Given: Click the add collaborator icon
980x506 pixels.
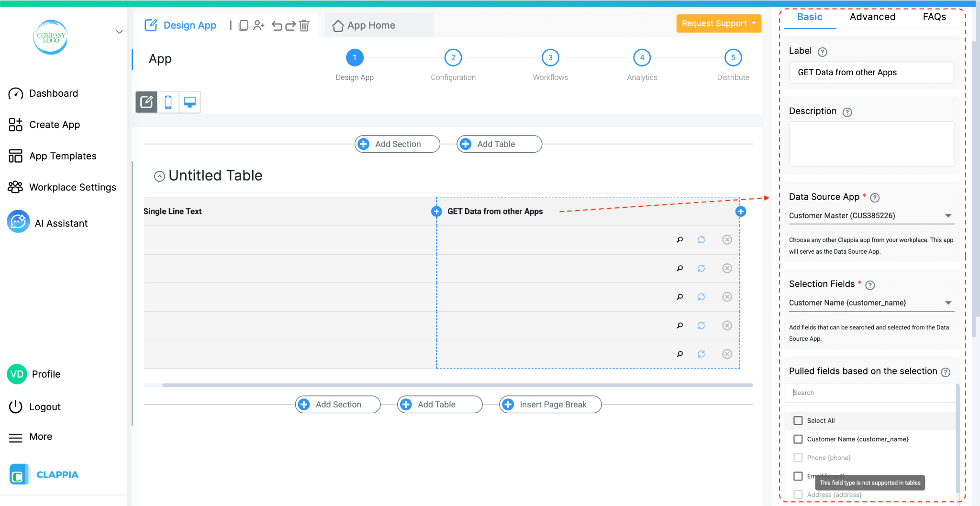Looking at the screenshot, I should coord(259,26).
